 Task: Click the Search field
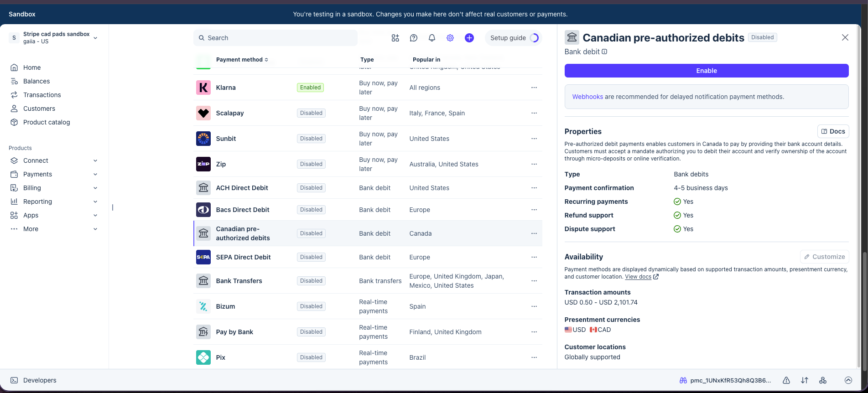click(275, 38)
